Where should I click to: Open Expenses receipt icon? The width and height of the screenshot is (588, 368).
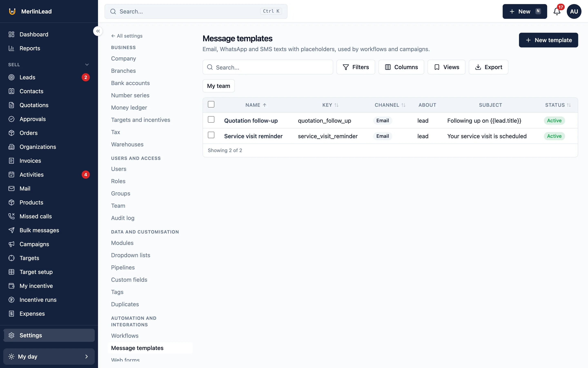[11, 313]
